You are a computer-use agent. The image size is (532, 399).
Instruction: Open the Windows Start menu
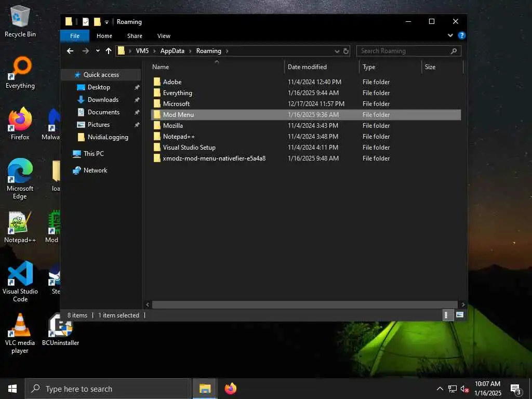[12, 389]
